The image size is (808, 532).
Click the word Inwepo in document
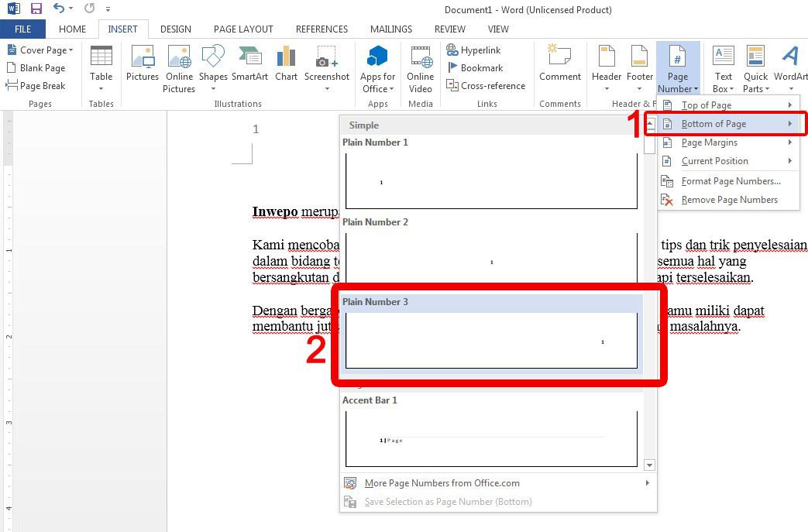pyautogui.click(x=275, y=211)
